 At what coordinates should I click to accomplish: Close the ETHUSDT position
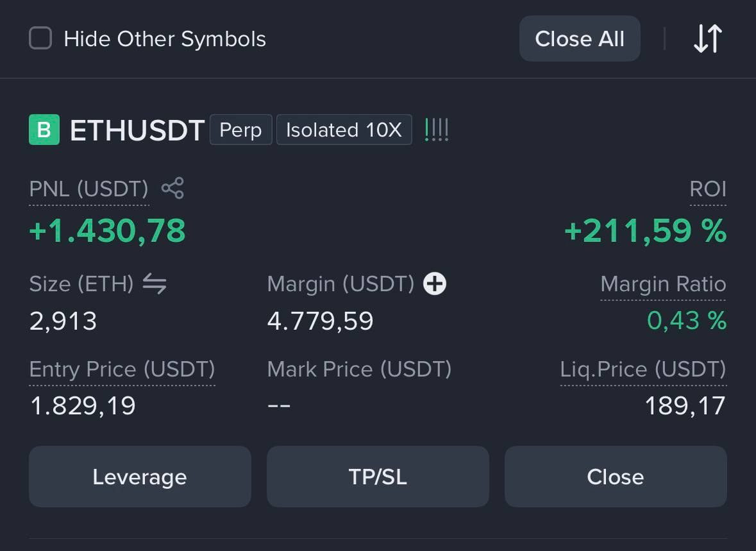[616, 476]
